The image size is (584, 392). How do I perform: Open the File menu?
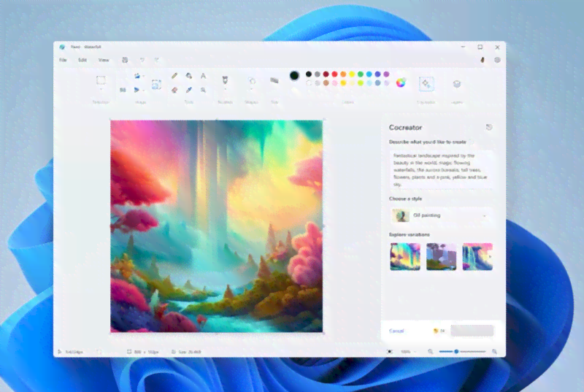63,60
